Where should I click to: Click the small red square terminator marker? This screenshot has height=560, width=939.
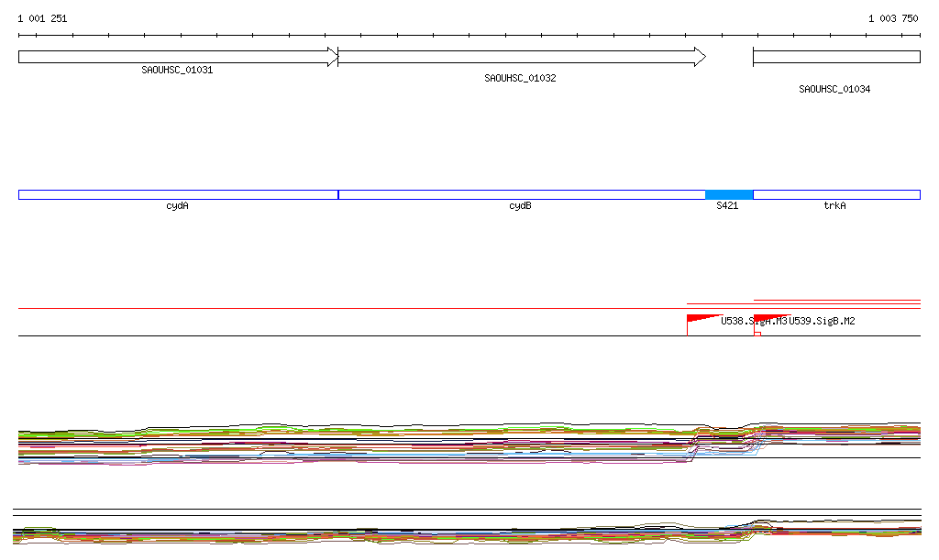tap(757, 334)
